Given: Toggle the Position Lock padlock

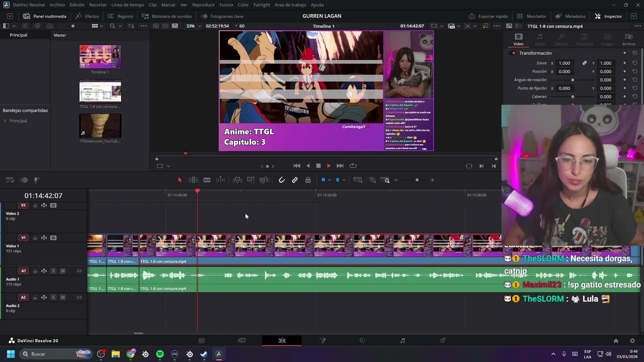Looking at the screenshot, I should (x=308, y=180).
